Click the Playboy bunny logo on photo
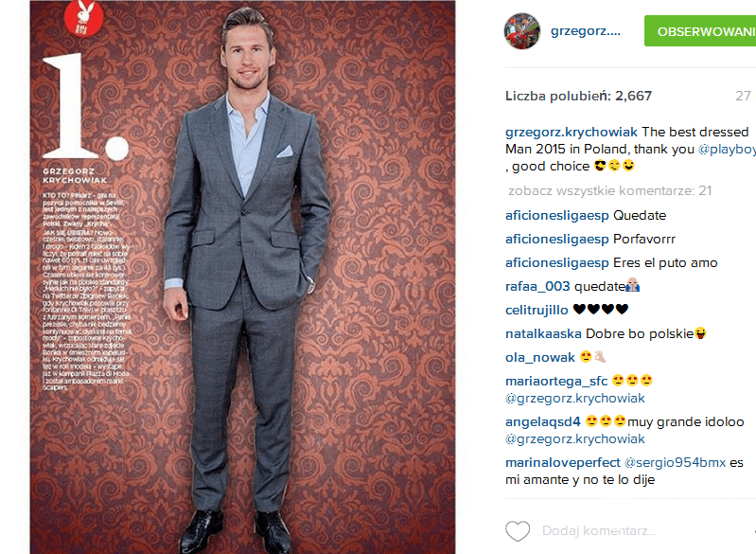This screenshot has width=756, height=554. (84, 18)
